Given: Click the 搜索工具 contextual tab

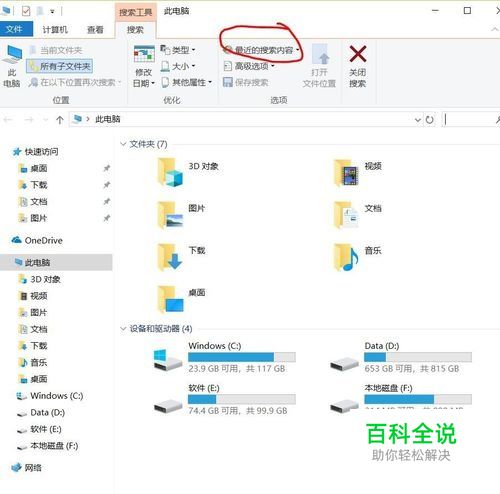Looking at the screenshot, I should click(135, 12).
